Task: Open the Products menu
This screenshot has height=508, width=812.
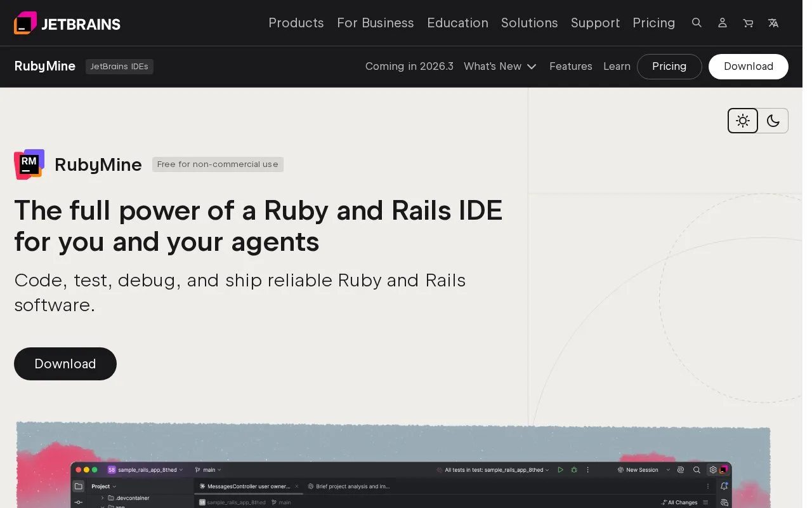Action: pyautogui.click(x=296, y=23)
